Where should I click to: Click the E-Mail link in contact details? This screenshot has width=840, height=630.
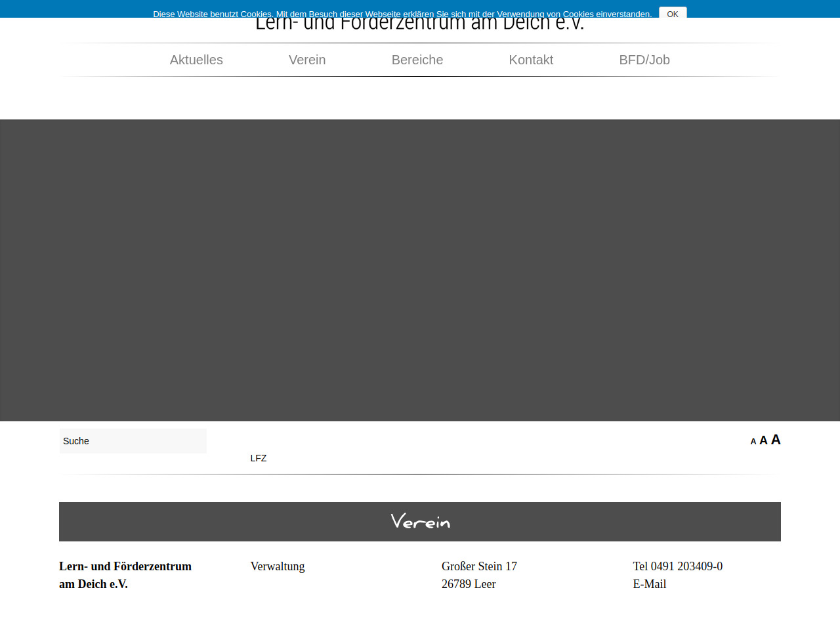coord(649,584)
